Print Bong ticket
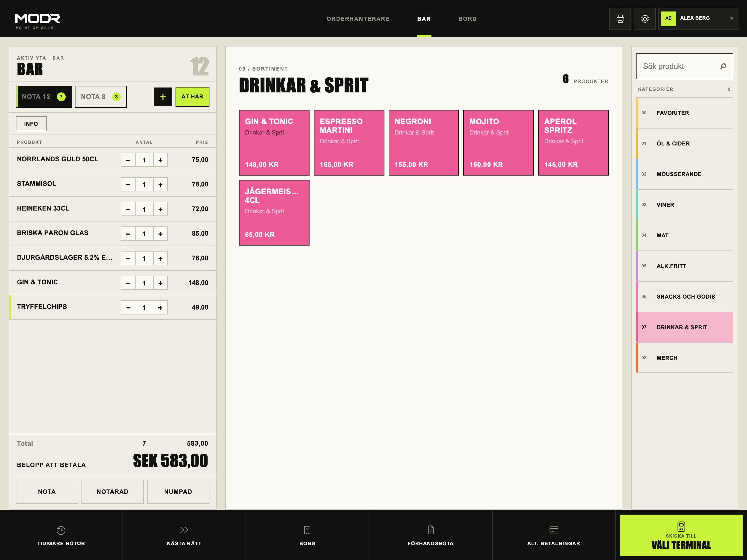 [x=307, y=535]
